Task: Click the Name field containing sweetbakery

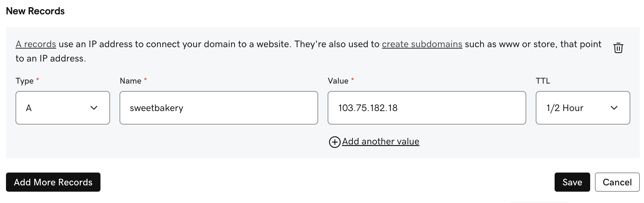Action: pos(219,108)
